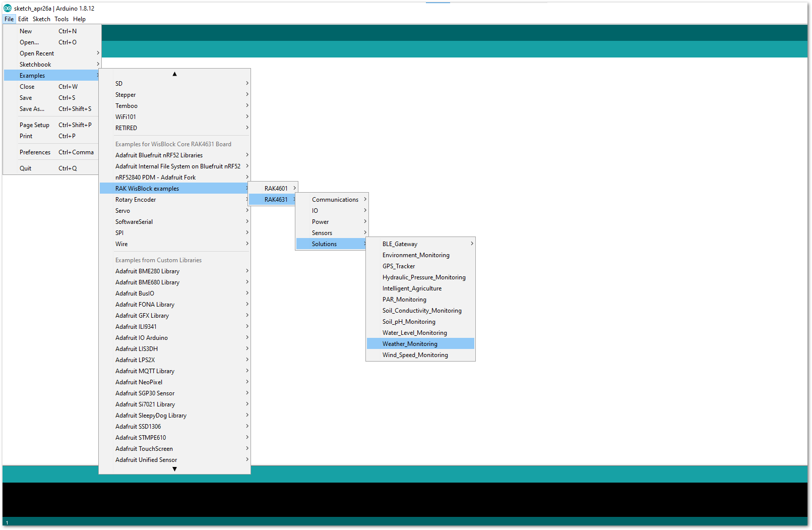This screenshot has height=530, width=812.
Task: Expand the WiFi101 examples submenu
Action: pyautogui.click(x=174, y=117)
